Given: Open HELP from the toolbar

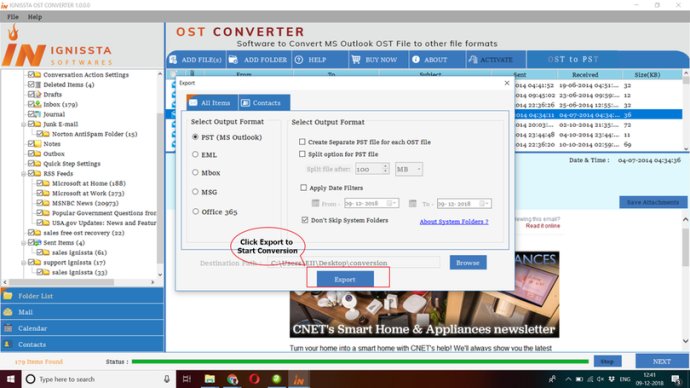Looking at the screenshot, I should [x=299, y=59].
